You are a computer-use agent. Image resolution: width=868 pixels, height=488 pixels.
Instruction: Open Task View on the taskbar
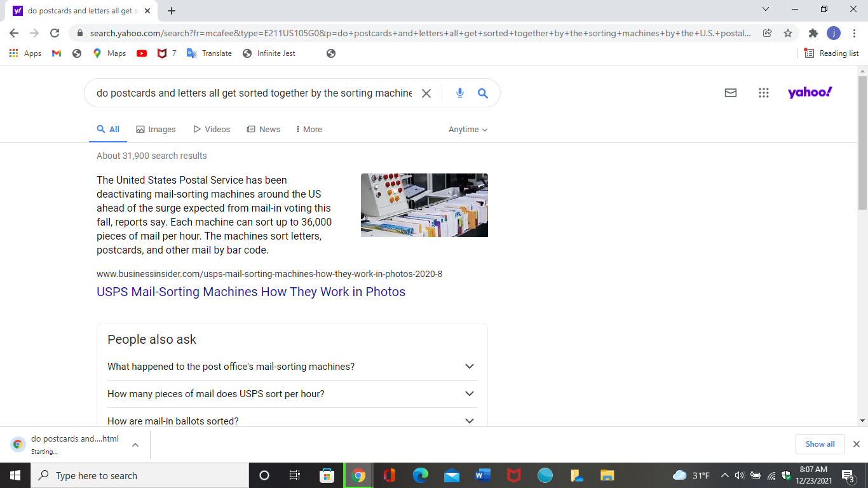295,475
